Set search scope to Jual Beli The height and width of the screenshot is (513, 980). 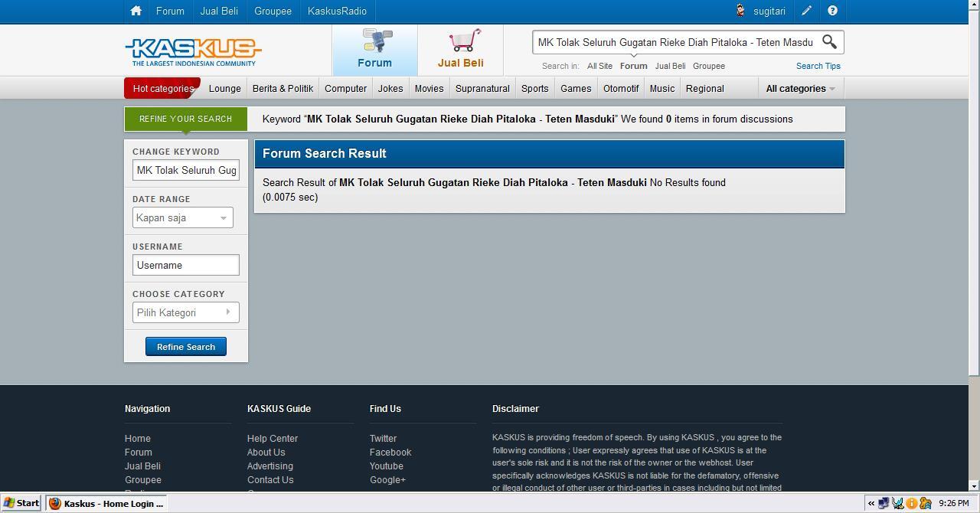[670, 66]
